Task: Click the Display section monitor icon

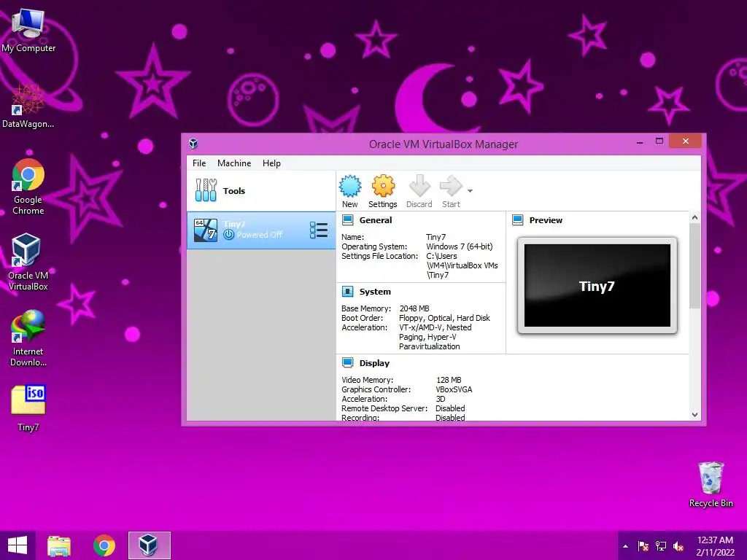Action: coord(348,363)
